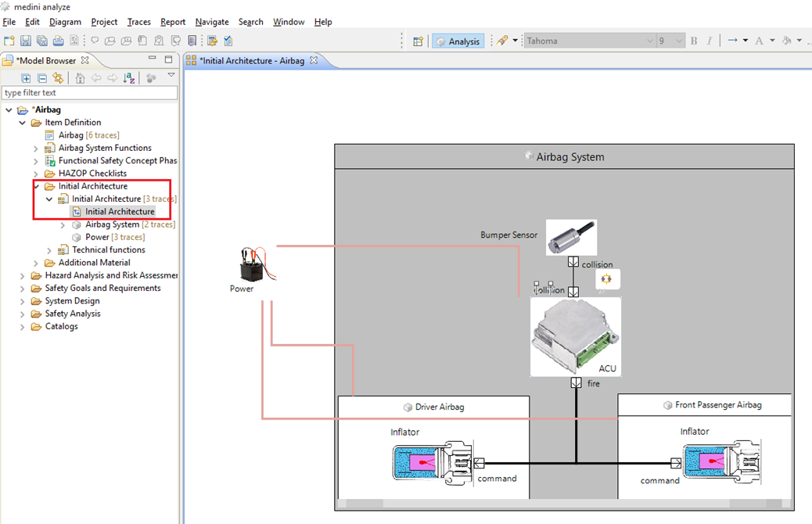The width and height of the screenshot is (812, 524).
Task: Click the Print icon in toolbar
Action: 59,41
